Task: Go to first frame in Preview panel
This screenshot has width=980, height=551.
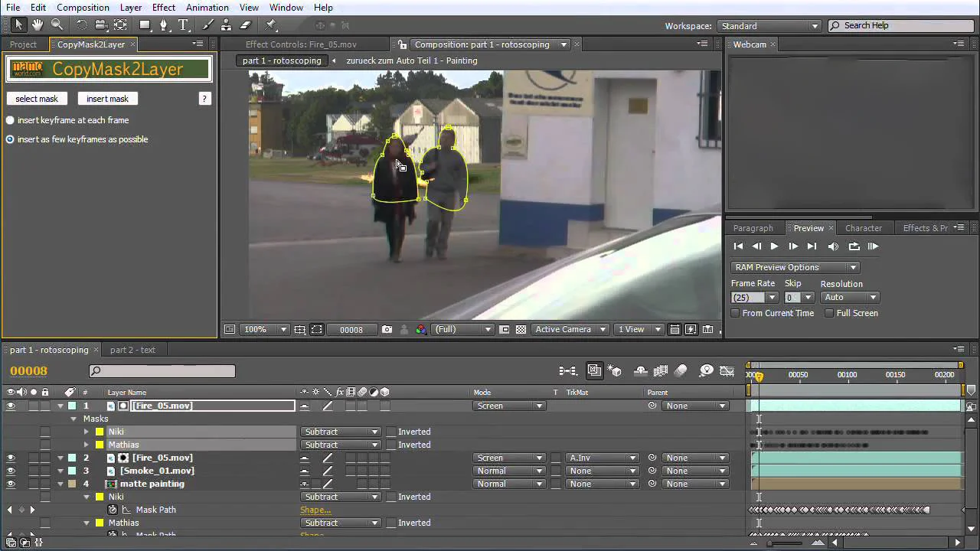Action: 738,246
